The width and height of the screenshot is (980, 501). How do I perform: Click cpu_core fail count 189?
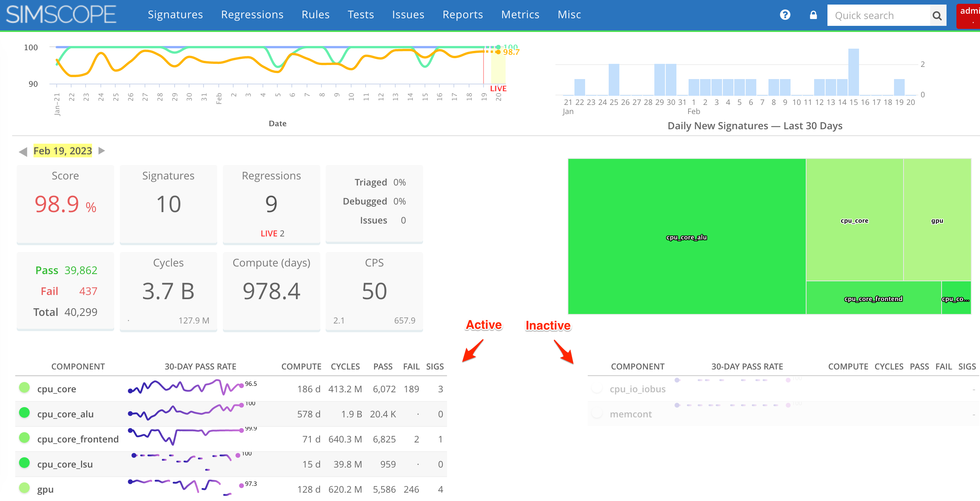[411, 389]
